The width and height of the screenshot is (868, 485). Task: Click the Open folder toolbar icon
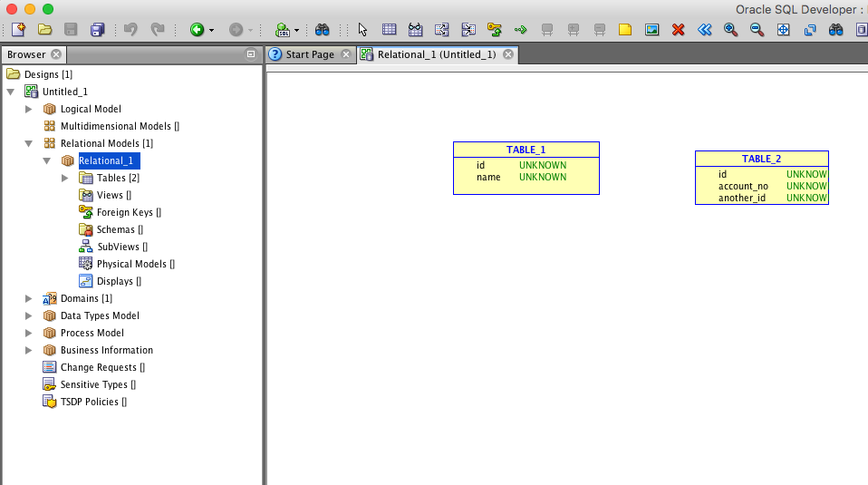point(44,29)
